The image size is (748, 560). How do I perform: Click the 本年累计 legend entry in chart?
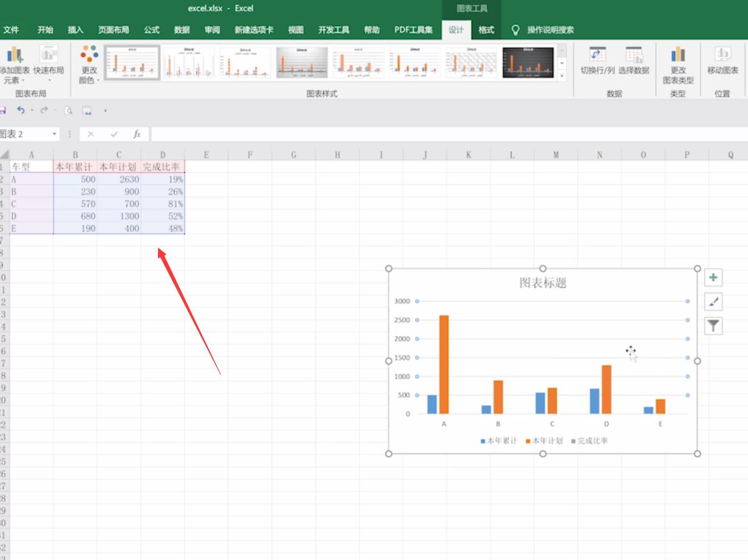498,441
